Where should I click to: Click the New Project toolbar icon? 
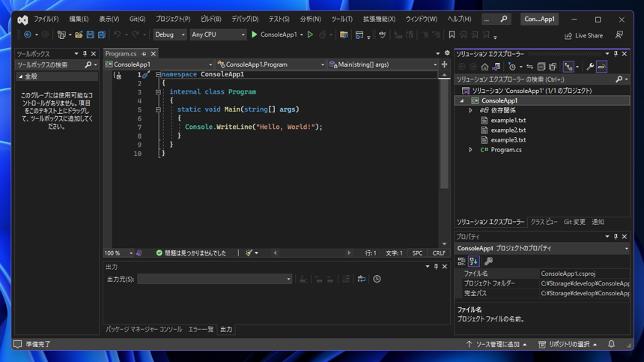point(61,35)
